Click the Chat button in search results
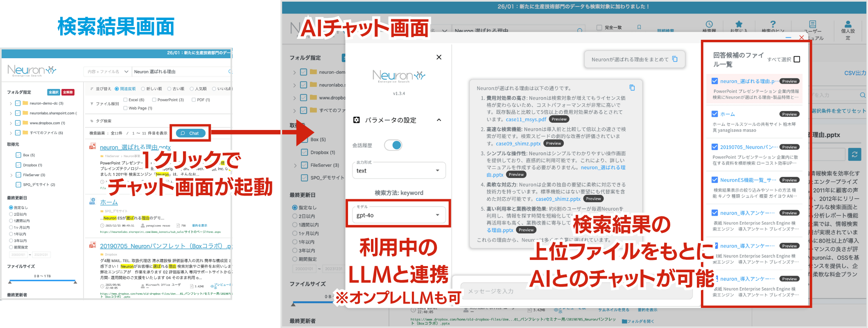 (190, 133)
